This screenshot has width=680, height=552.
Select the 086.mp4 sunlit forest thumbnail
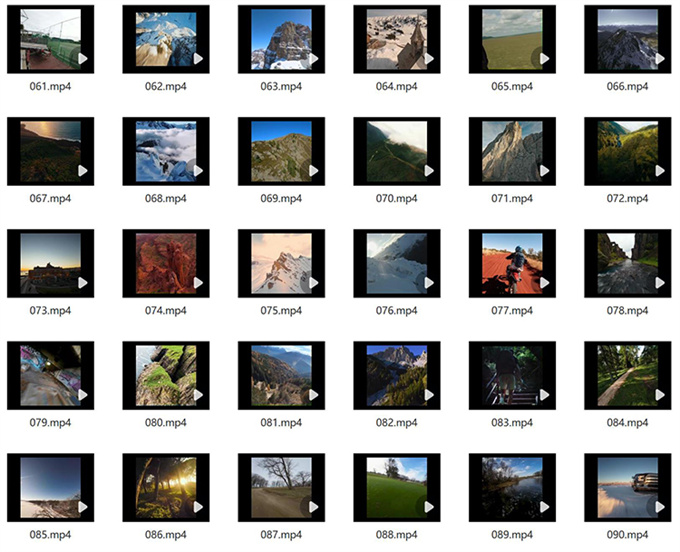(166, 487)
